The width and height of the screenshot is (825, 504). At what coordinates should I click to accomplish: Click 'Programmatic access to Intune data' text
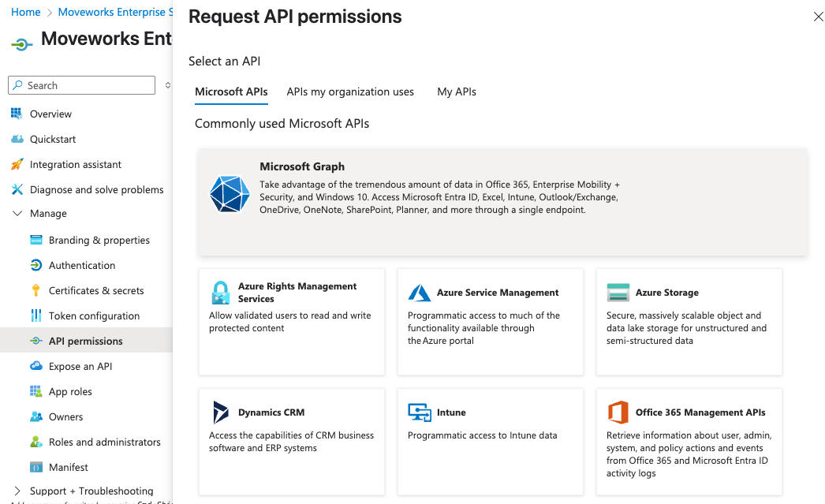(483, 435)
